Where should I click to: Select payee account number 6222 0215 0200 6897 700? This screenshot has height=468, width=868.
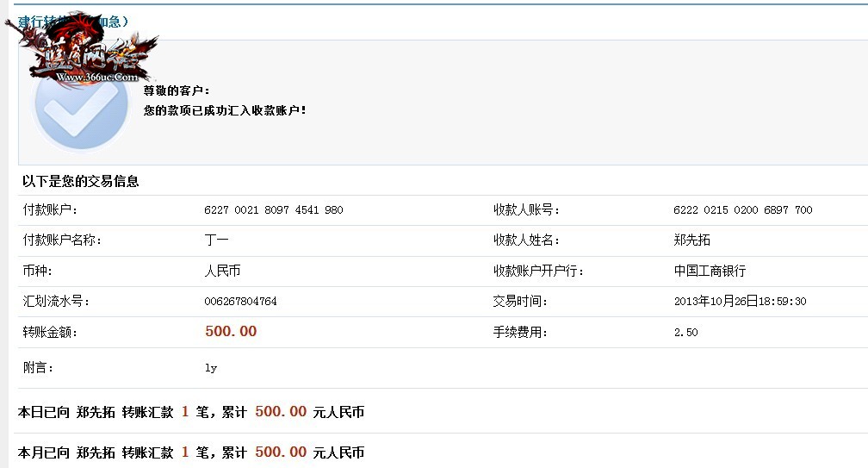click(742, 210)
